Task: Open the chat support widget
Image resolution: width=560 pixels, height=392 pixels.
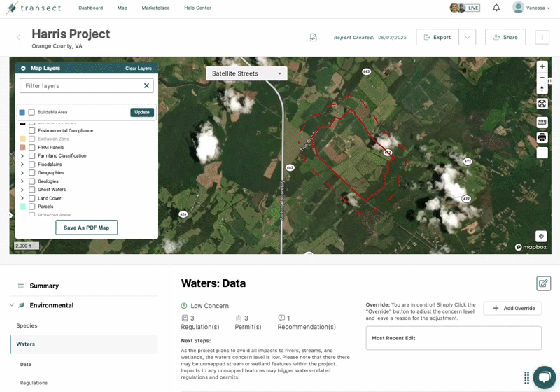Action: point(544,377)
